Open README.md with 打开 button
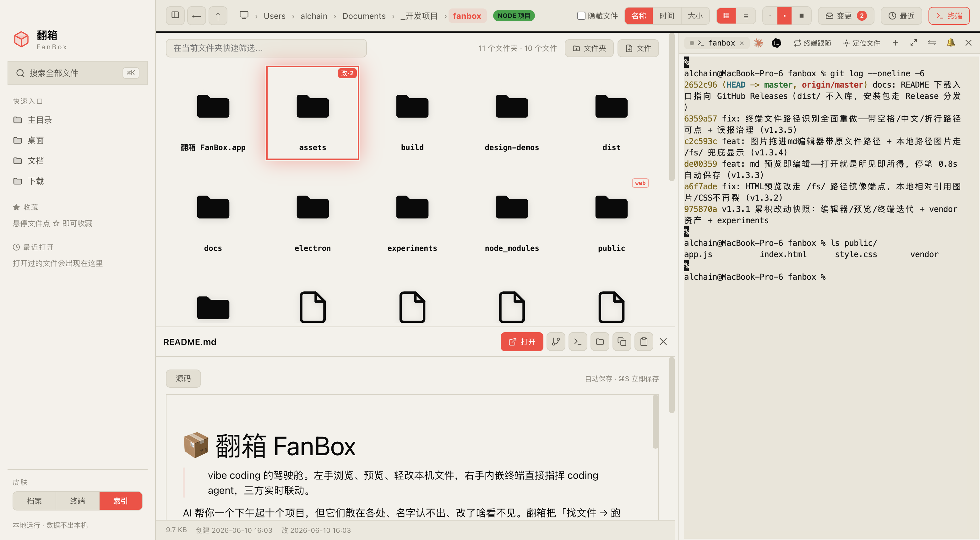This screenshot has height=540, width=980. point(522,342)
